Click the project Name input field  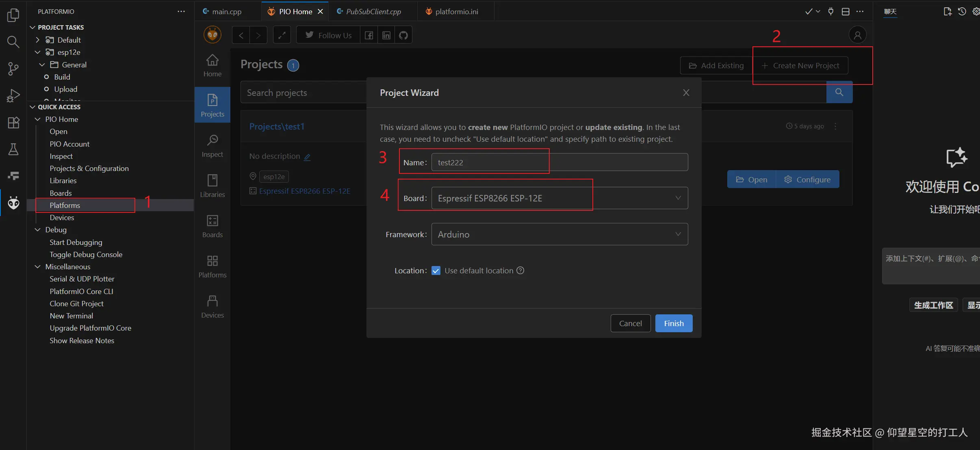tap(559, 162)
